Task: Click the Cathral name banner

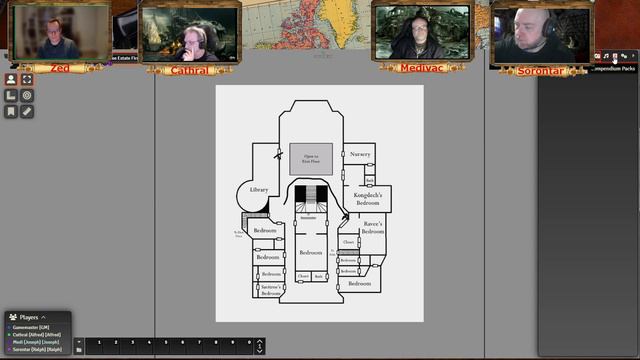Action: (x=190, y=71)
